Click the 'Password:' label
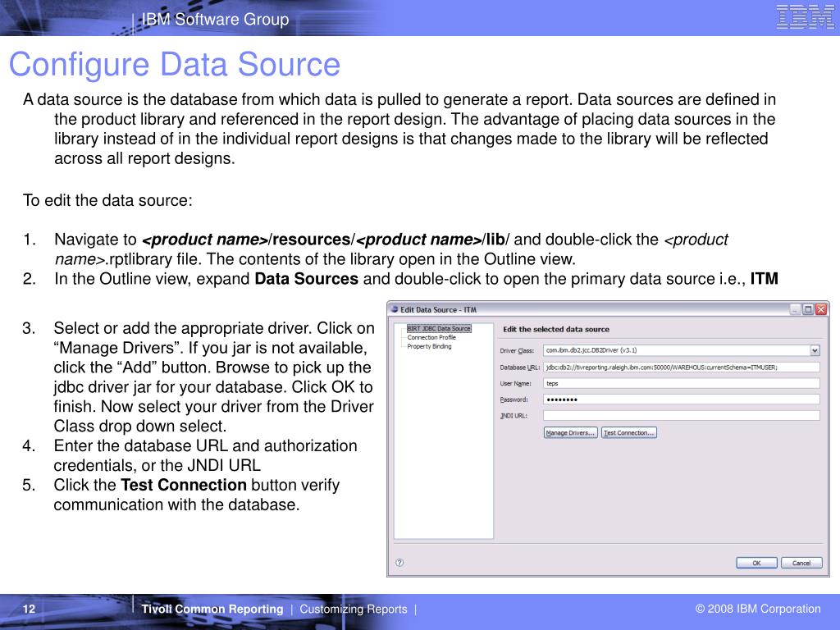This screenshot has width=840, height=630. point(514,399)
